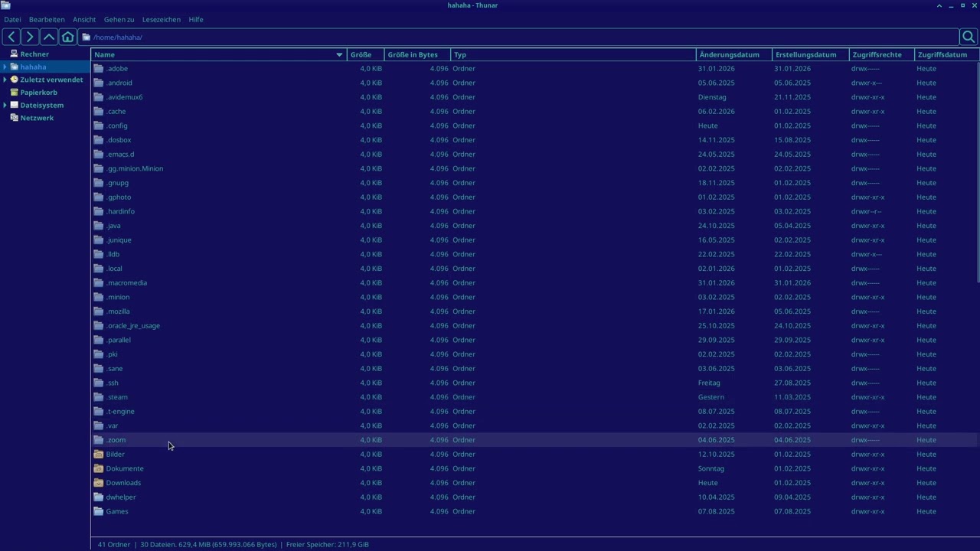This screenshot has width=980, height=551.
Task: Select the .emacs.d folder name
Action: 120,154
